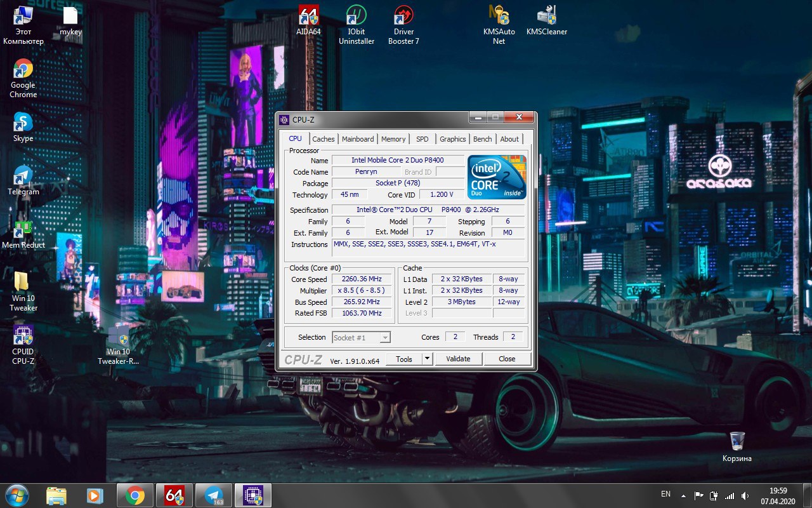Click the Revision M0 value

(x=507, y=232)
